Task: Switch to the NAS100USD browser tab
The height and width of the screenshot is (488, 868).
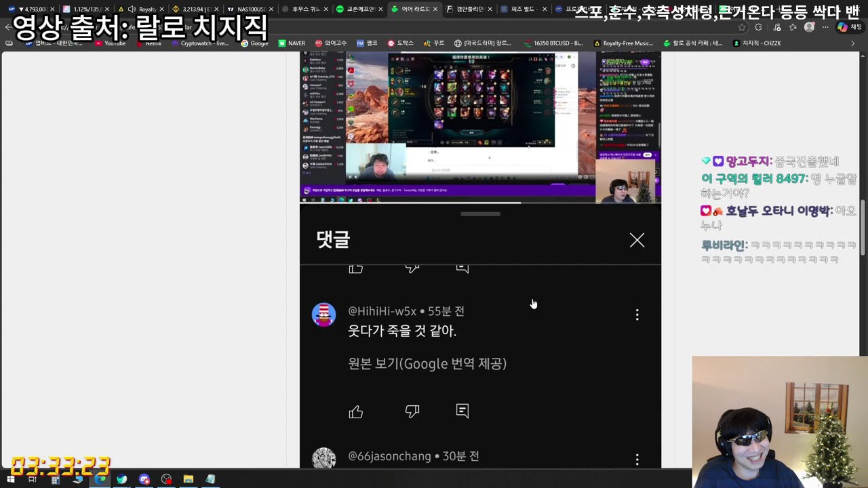Action: 250,9
